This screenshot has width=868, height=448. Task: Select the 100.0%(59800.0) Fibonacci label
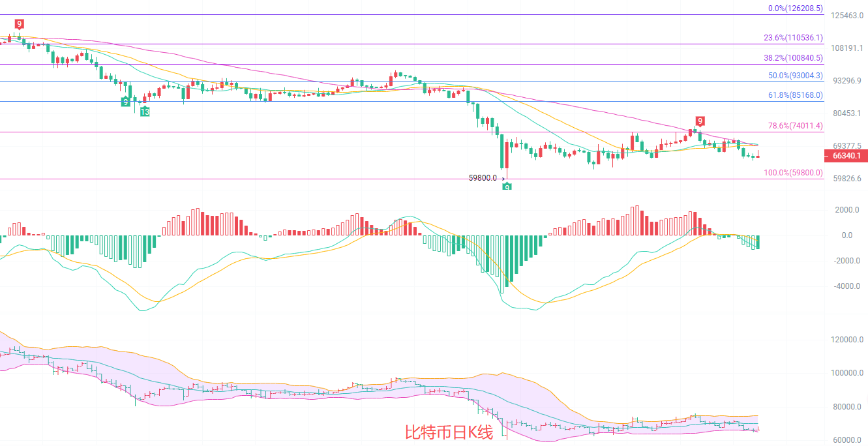(x=793, y=173)
